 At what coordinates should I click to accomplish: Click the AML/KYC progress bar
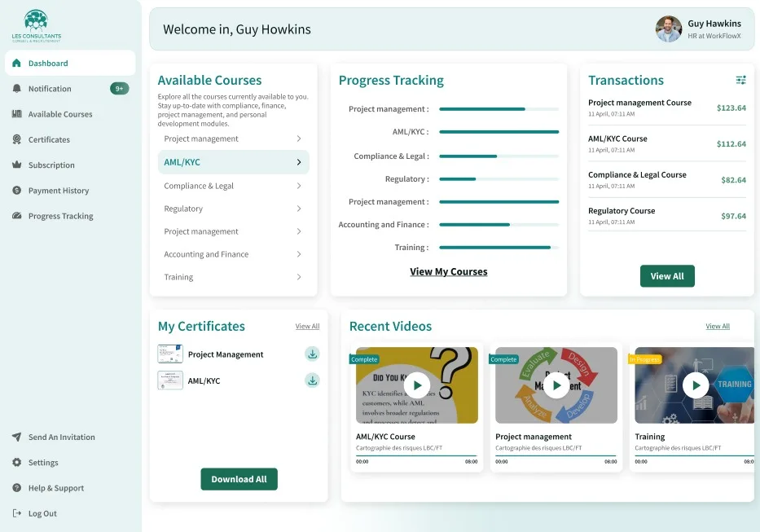(499, 132)
